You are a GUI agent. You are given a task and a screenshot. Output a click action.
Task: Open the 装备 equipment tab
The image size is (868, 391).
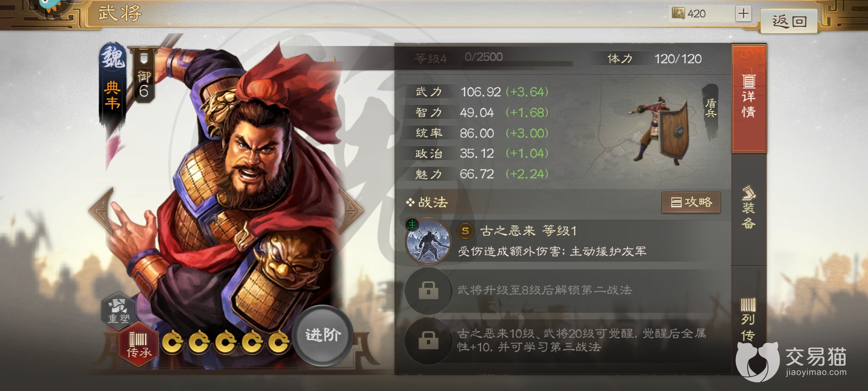pos(749,208)
